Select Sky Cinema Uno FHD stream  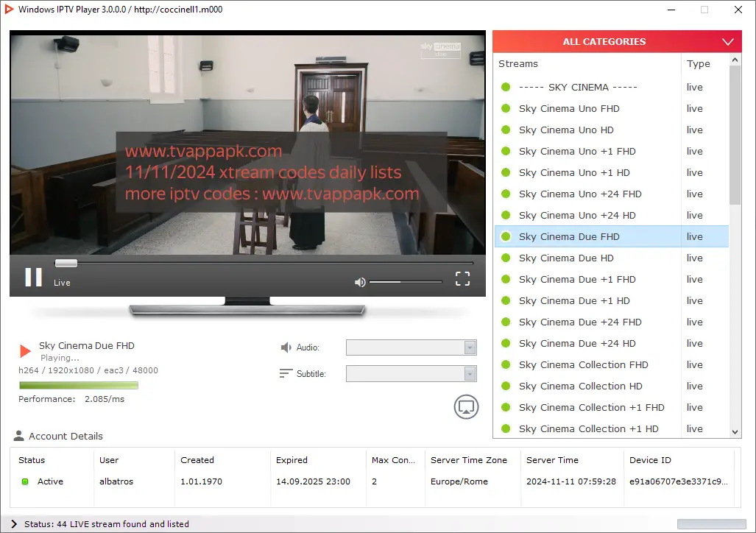(x=612, y=108)
